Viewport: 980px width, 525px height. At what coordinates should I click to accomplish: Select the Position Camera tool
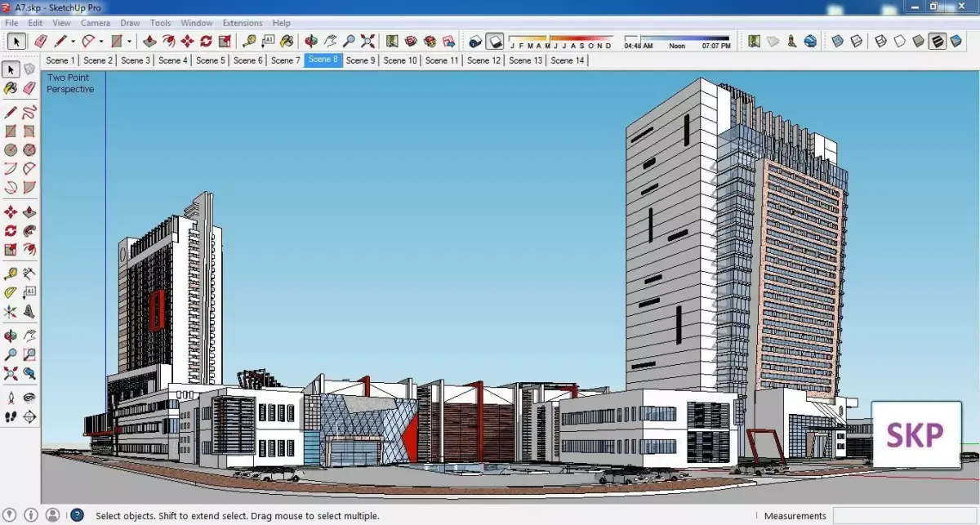11,398
